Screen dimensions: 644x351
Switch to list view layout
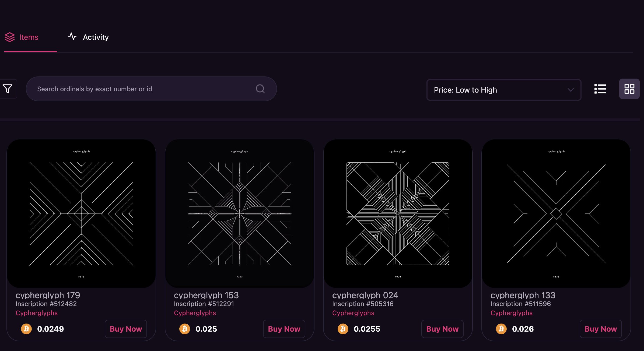600,89
